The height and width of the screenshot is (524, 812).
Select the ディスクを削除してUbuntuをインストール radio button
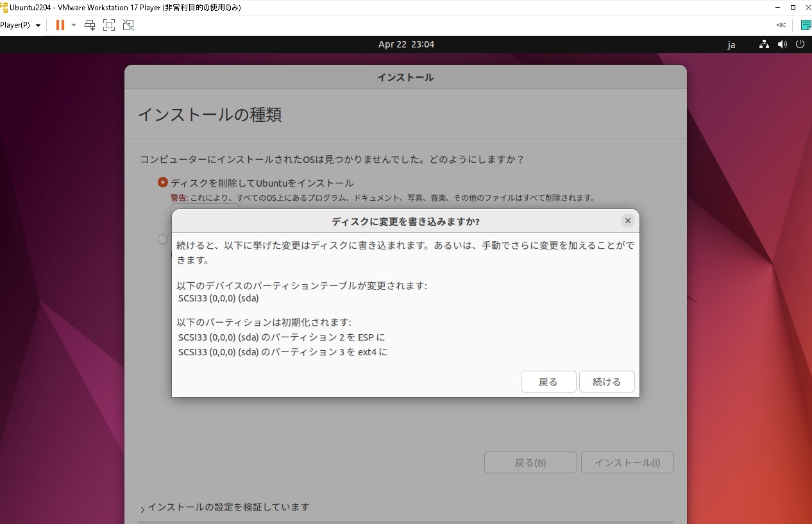162,182
